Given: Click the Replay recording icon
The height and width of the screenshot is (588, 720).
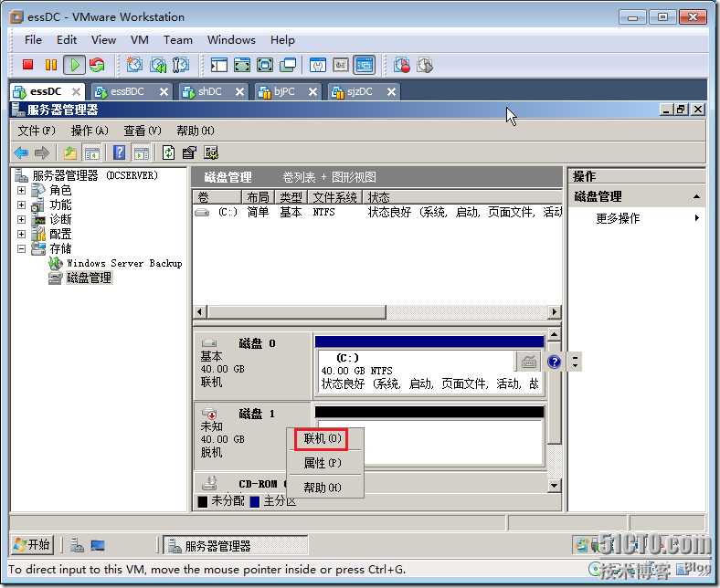Looking at the screenshot, I should pos(425,65).
